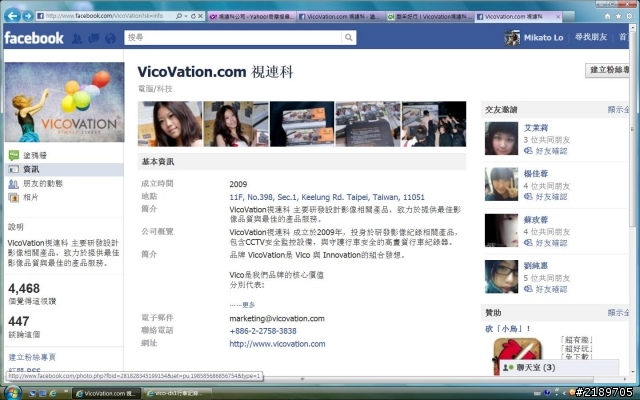Open the Facebook friend requests icon

77,38
